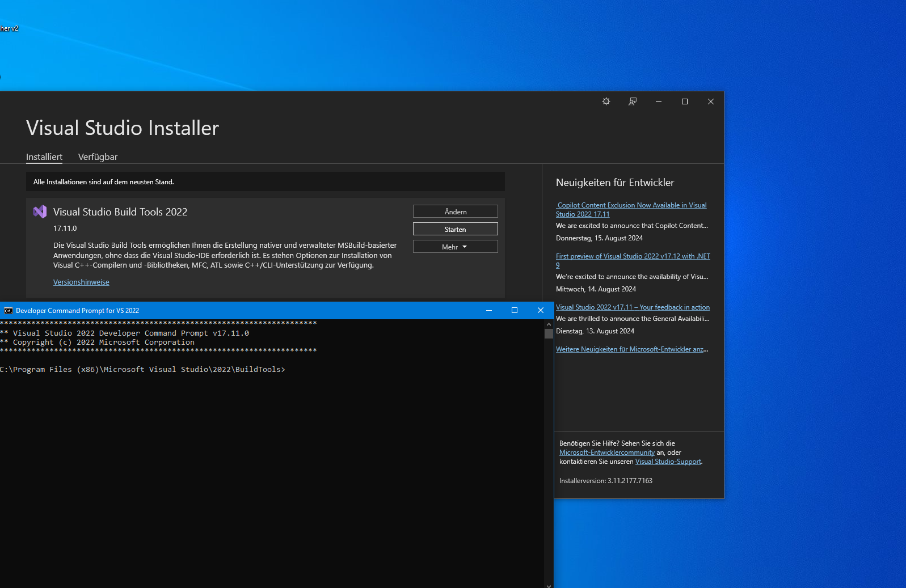
Task: Open the Versionshinweise link
Action: coord(81,282)
